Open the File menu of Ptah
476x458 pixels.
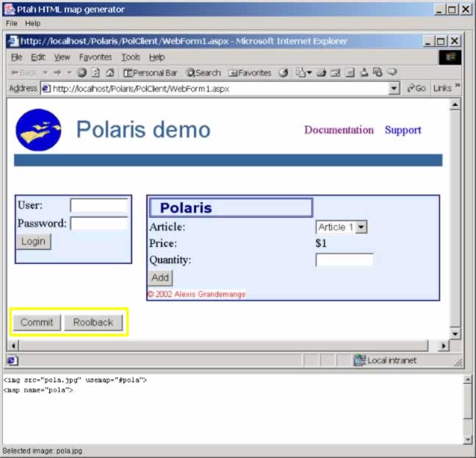[12, 24]
